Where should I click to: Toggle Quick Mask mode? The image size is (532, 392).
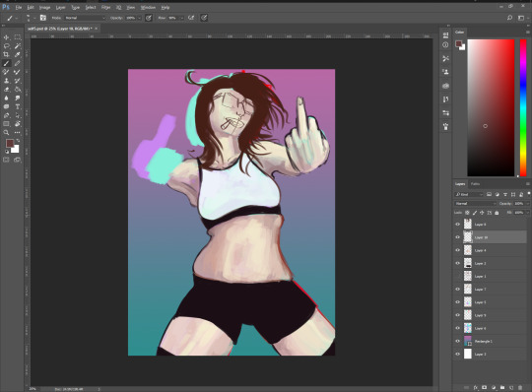[7, 160]
